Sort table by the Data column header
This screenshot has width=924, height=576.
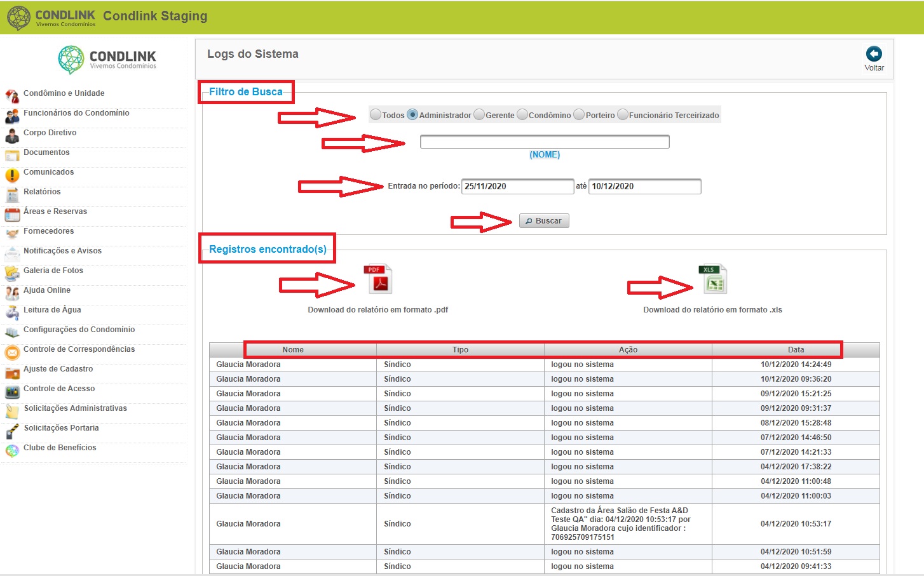[x=796, y=350]
